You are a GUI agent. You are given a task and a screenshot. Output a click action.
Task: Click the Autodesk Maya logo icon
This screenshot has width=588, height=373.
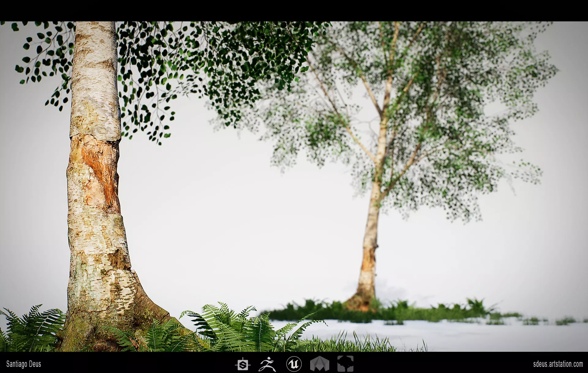(x=319, y=364)
